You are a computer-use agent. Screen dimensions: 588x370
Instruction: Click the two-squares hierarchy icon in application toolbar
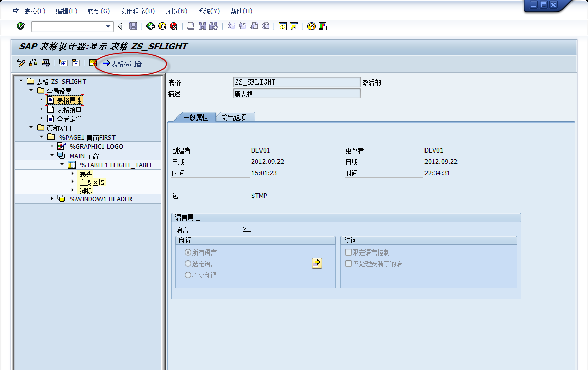34,63
